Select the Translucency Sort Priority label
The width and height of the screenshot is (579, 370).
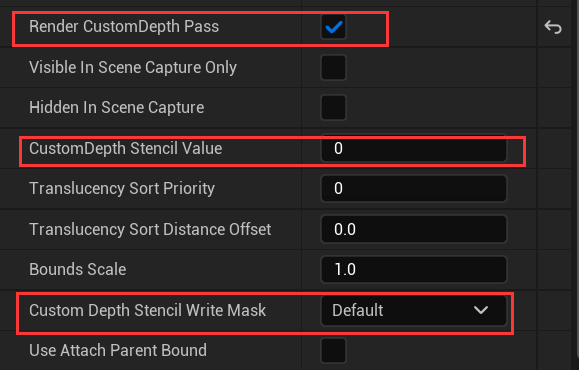(122, 189)
